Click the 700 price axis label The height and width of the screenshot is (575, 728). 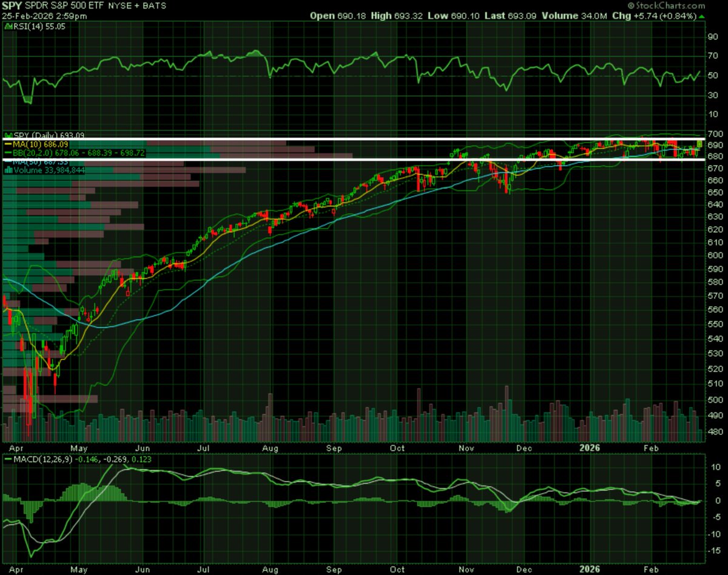715,133
